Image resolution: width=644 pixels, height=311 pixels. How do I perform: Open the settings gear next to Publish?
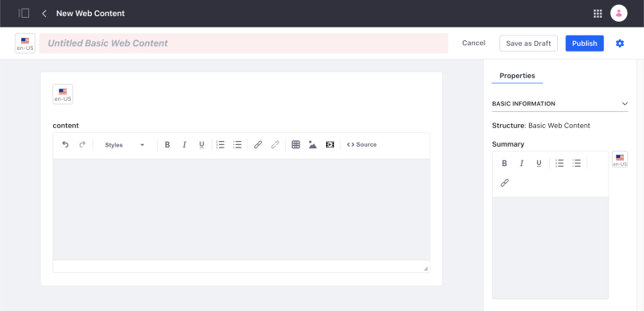pos(620,44)
